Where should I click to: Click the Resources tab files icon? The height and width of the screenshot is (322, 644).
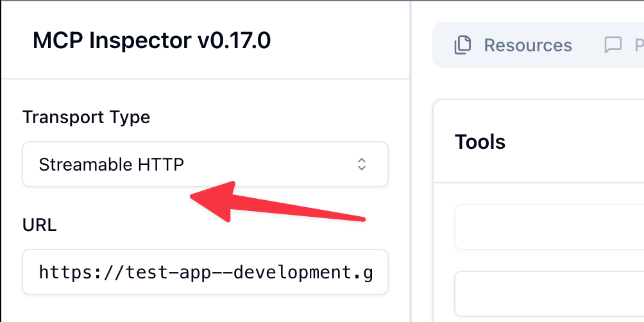point(462,45)
